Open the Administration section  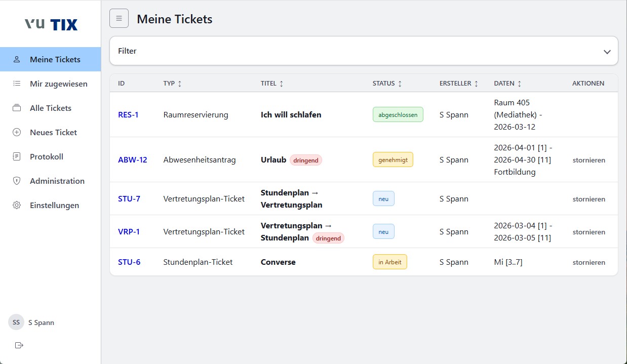(57, 181)
